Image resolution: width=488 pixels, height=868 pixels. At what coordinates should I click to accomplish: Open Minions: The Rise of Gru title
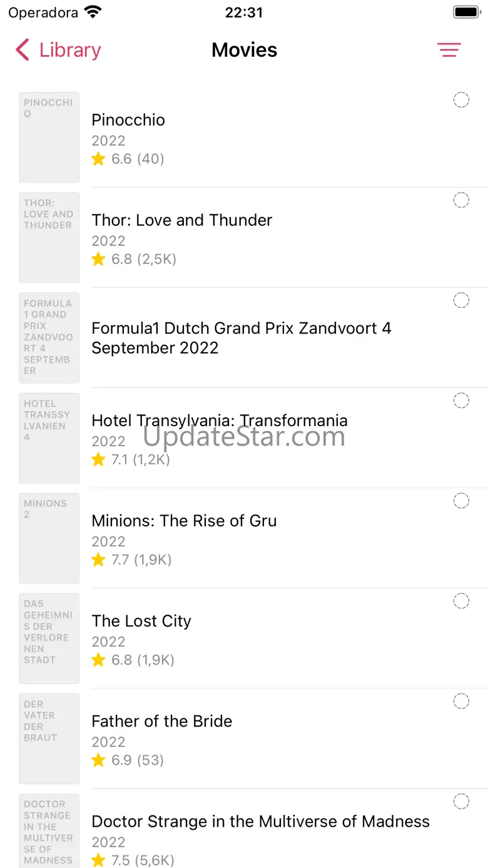(x=184, y=521)
